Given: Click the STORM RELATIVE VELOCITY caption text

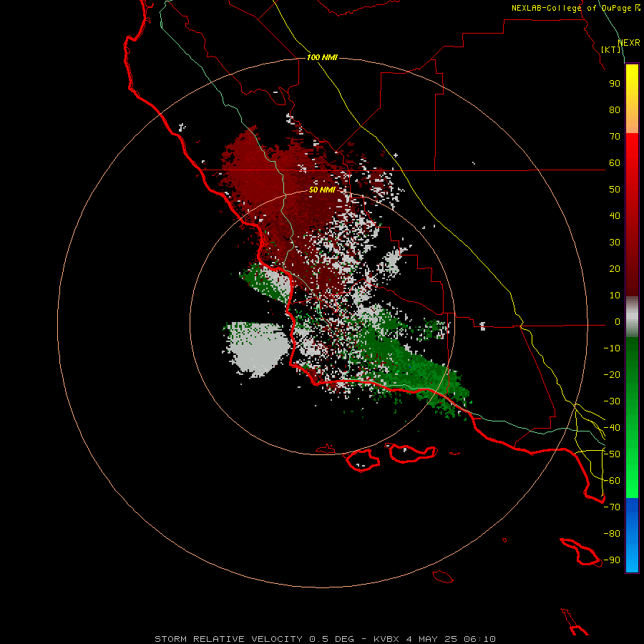Looking at the screenshot, I should [228, 639].
